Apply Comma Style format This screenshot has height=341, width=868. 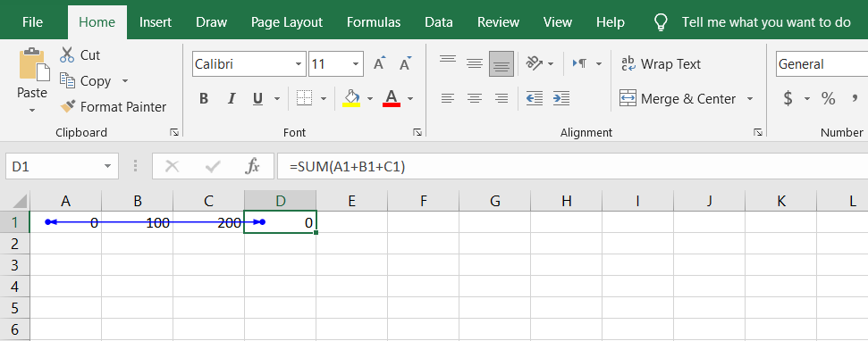click(855, 98)
